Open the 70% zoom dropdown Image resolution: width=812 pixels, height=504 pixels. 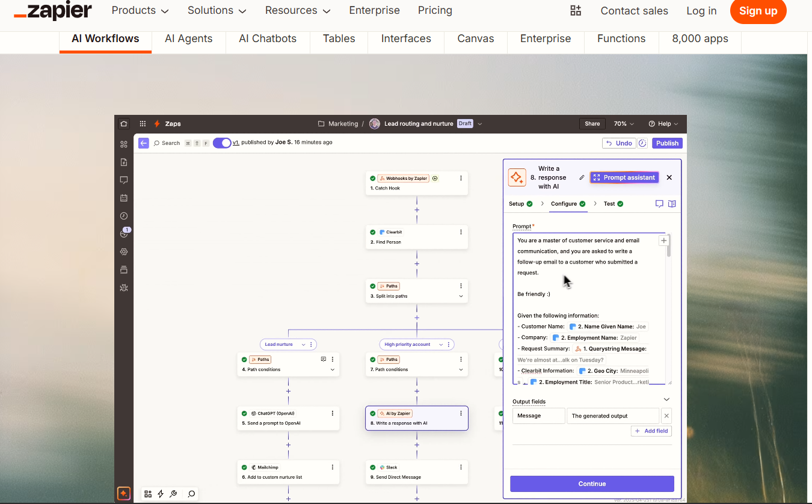pyautogui.click(x=624, y=124)
